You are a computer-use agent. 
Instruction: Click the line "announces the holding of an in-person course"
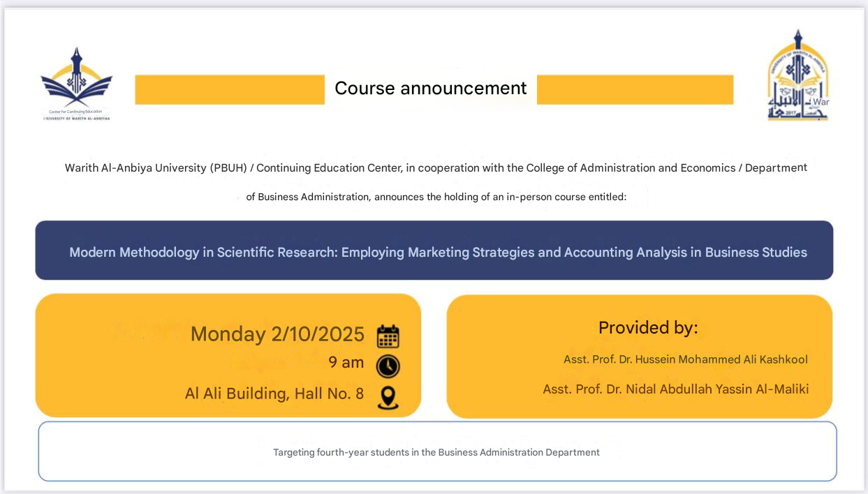click(436, 197)
